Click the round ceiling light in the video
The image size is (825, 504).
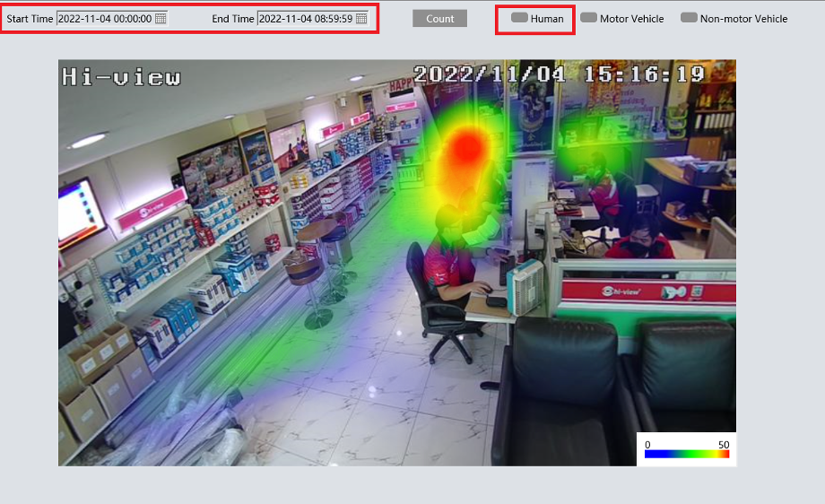(x=88, y=141)
